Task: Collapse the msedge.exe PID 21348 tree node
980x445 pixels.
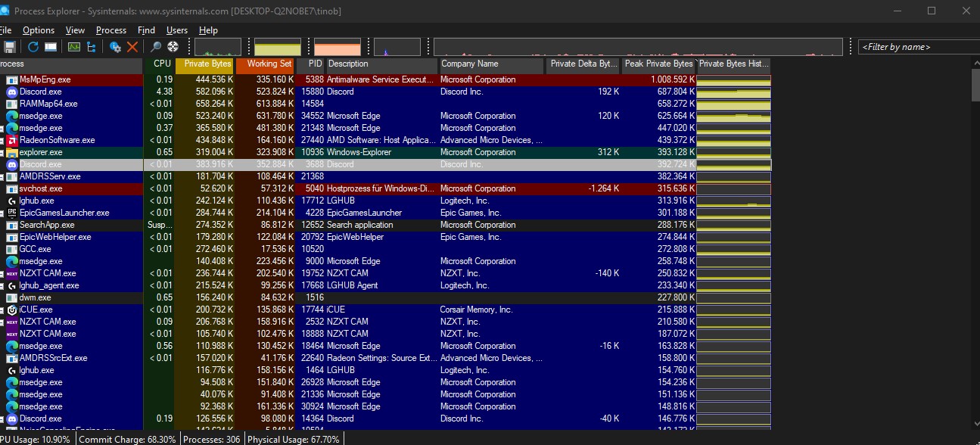Action: point(2,128)
